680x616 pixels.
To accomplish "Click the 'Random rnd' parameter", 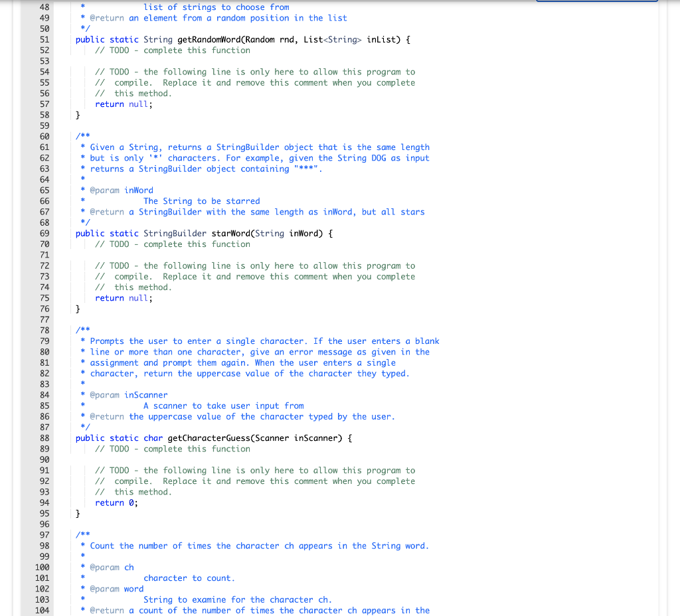I will 270,39.
